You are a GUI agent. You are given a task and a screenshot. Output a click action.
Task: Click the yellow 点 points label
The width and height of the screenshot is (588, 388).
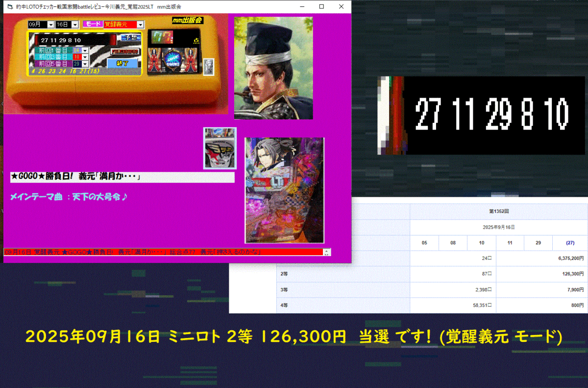196,41
